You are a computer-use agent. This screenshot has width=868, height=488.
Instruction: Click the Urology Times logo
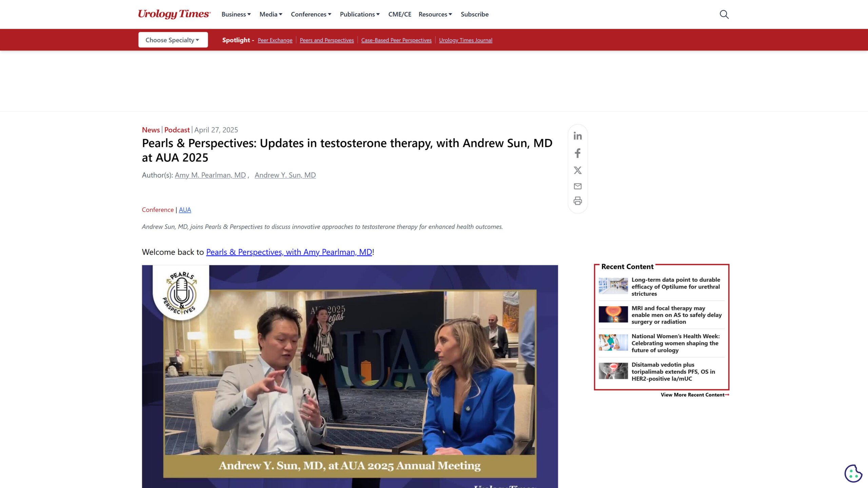(x=174, y=14)
